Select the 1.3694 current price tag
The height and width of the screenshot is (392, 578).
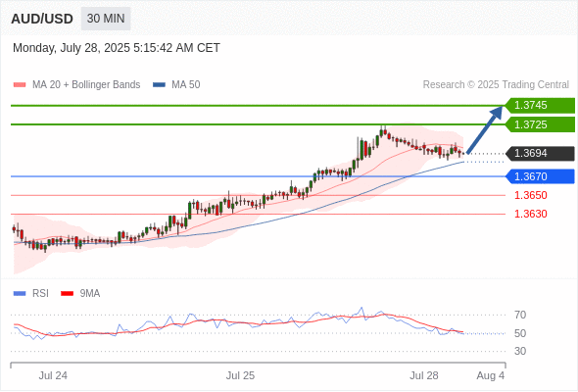click(x=540, y=154)
